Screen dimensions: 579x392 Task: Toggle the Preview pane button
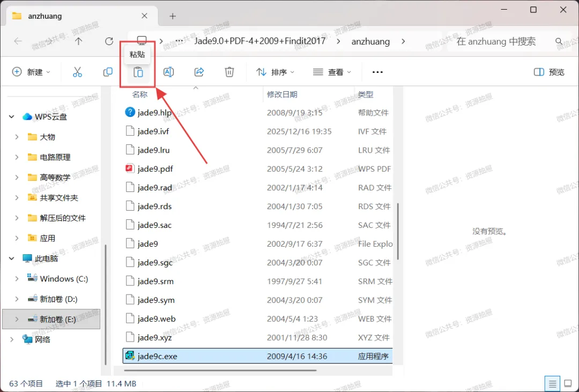[x=549, y=72]
